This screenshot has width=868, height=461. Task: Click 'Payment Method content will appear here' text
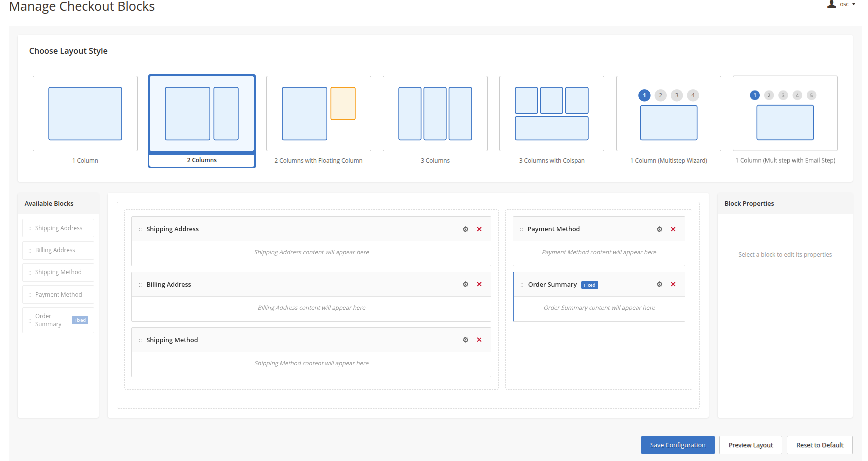click(599, 252)
